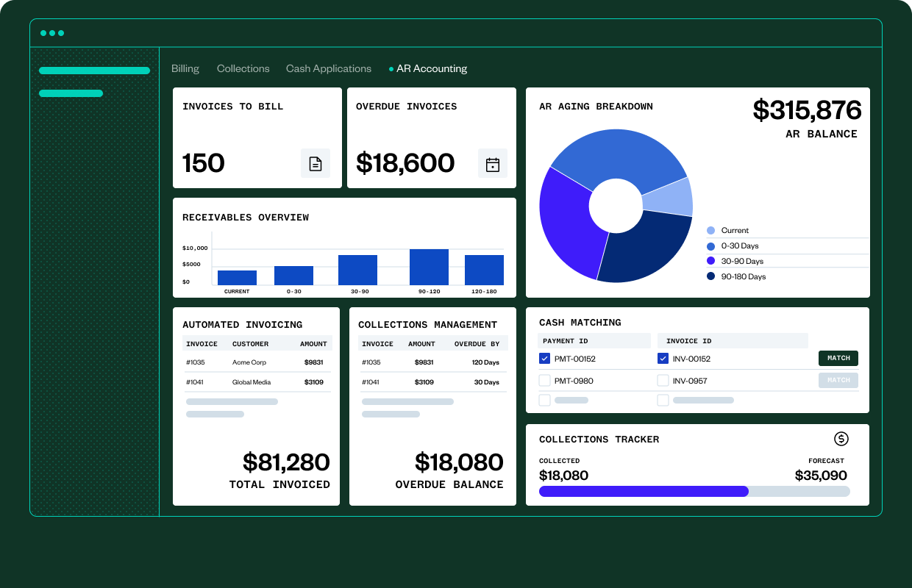912x588 pixels.
Task: Uncheck the PMT-00152 payment checkbox
Action: [x=544, y=359]
